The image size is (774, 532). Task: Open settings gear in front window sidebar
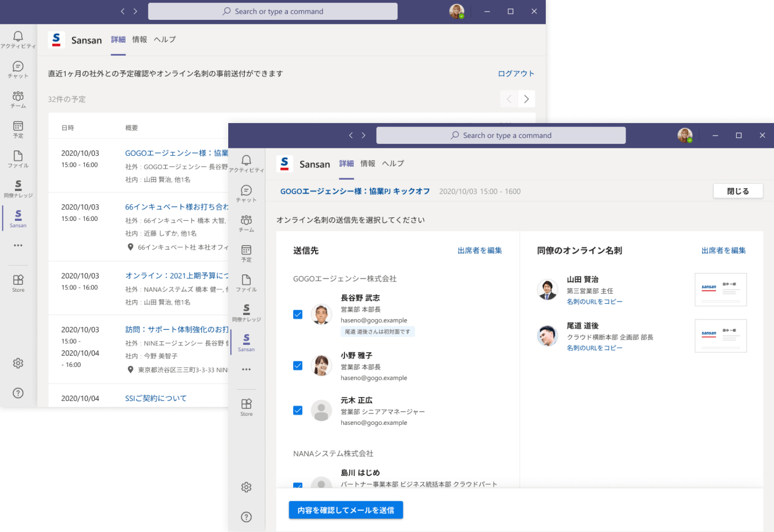point(246,487)
